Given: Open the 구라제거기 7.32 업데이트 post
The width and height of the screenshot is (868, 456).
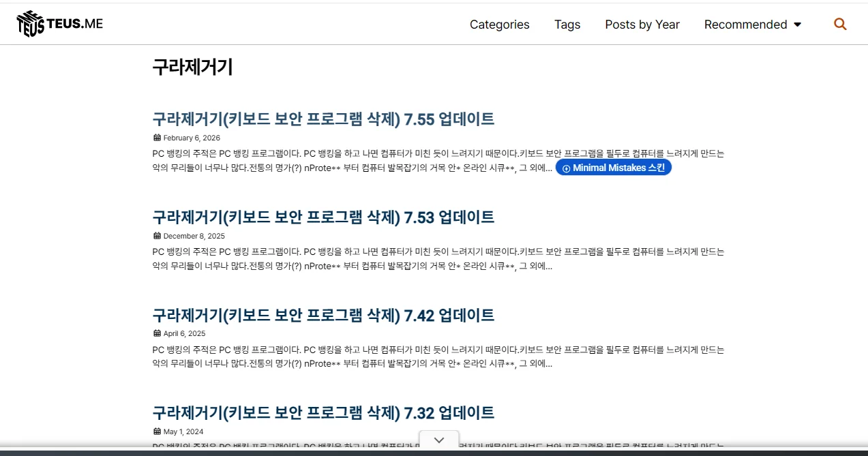Looking at the screenshot, I should tap(323, 412).
